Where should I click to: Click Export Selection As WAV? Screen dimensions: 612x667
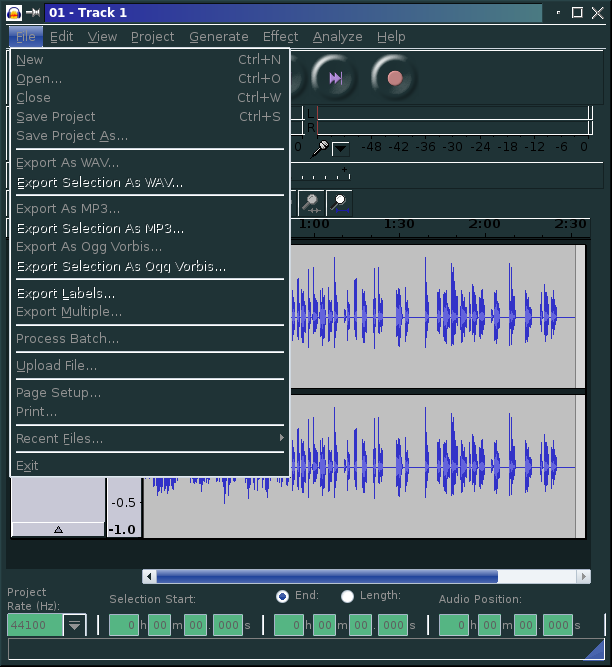(x=100, y=182)
